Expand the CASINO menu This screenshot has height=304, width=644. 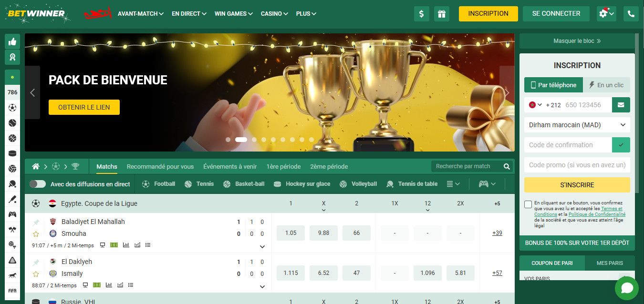(x=275, y=14)
